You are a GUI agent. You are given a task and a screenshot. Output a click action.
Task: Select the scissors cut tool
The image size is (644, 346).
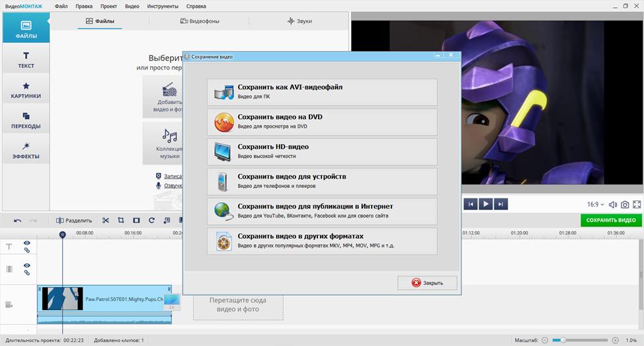[x=106, y=220]
